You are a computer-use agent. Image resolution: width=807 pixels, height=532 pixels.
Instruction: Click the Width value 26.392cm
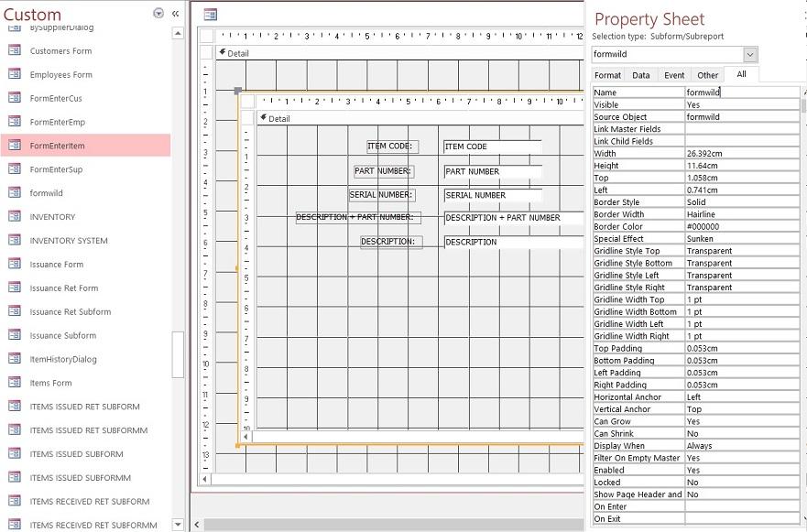tap(742, 153)
